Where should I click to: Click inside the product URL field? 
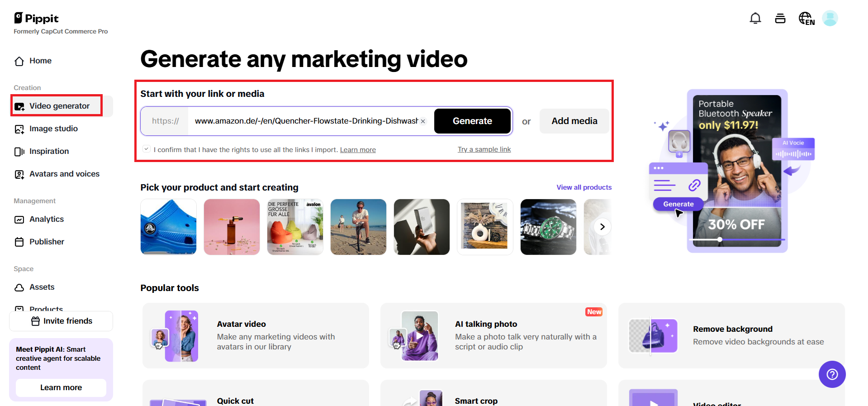coord(305,121)
